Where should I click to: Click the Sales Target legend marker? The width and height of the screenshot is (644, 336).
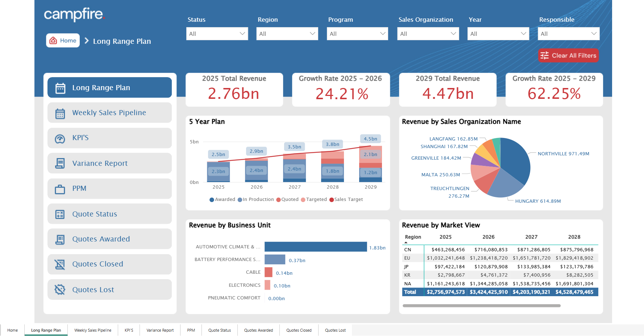tap(331, 199)
